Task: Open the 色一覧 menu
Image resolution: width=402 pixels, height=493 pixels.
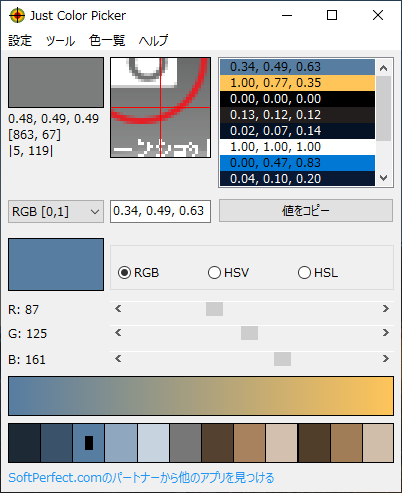Action: 107,41
